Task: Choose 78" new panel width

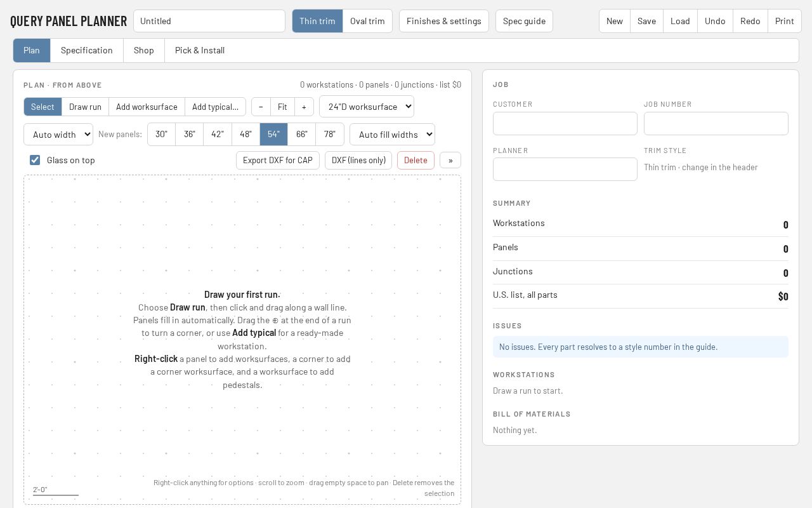Action: [x=330, y=134]
